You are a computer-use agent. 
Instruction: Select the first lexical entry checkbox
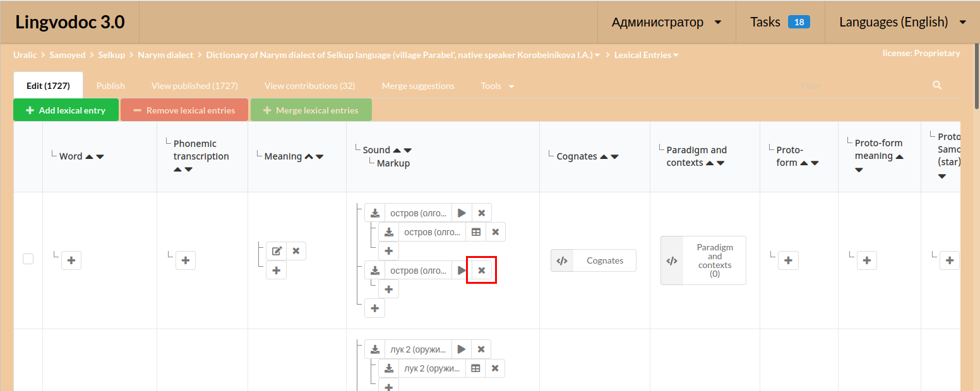(x=28, y=259)
